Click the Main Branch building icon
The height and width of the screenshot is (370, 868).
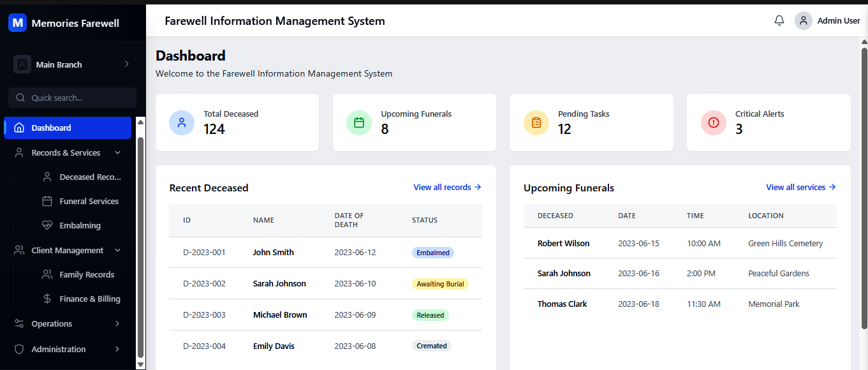click(x=22, y=64)
